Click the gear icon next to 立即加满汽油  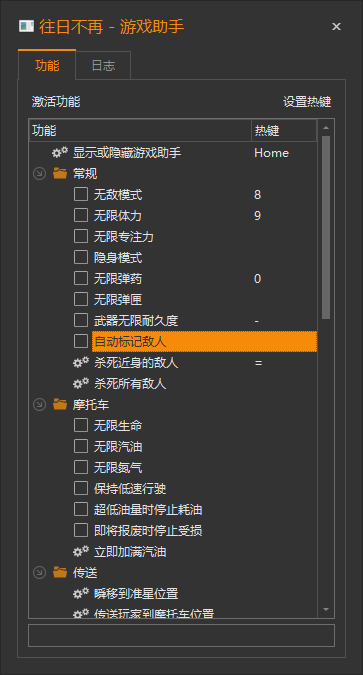coord(81,551)
